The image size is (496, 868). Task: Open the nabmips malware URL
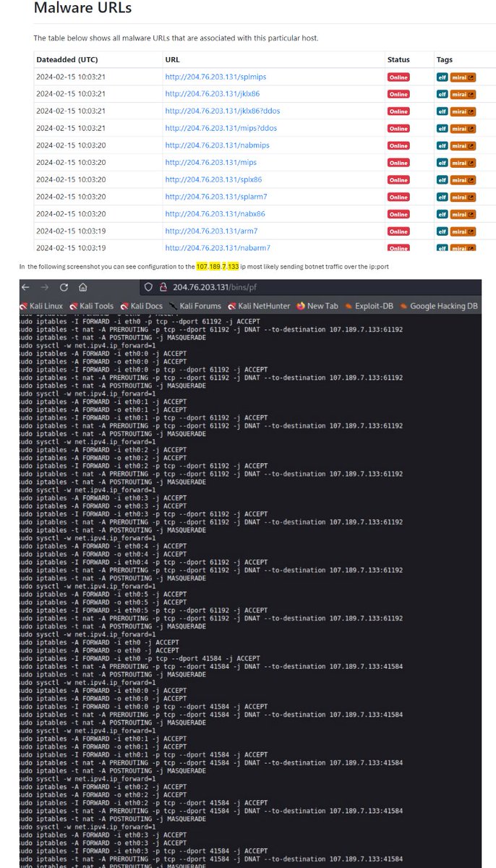tap(217, 145)
